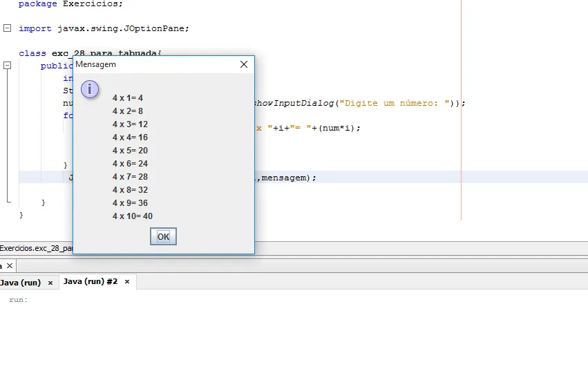Click "package Exercicios;" line in the editor
The height and width of the screenshot is (387, 588).
pos(70,3)
